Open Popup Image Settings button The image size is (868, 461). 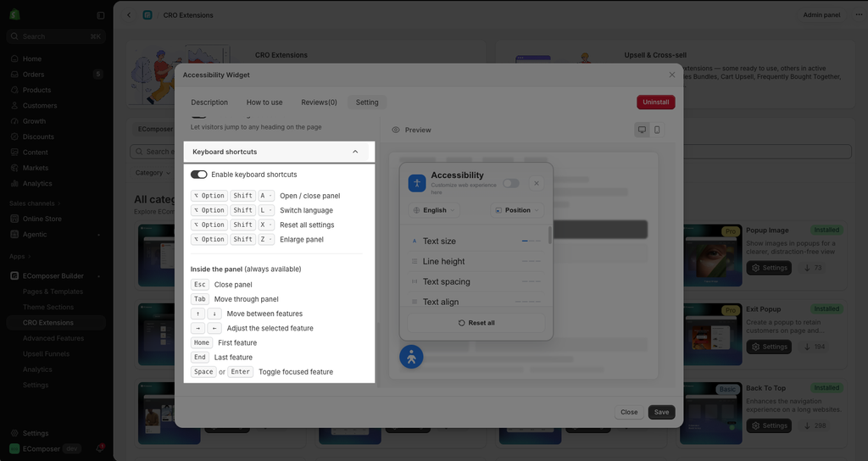[769, 268]
